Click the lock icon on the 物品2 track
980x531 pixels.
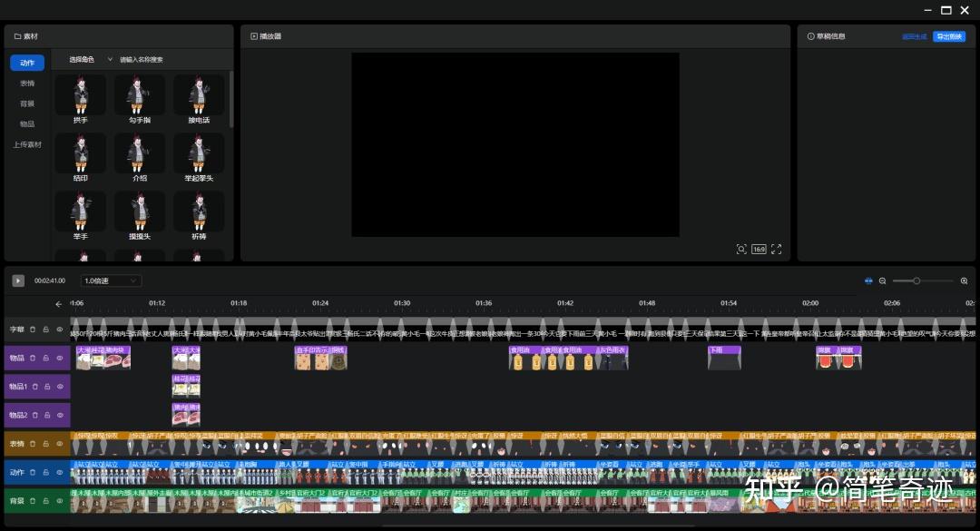click(47, 416)
